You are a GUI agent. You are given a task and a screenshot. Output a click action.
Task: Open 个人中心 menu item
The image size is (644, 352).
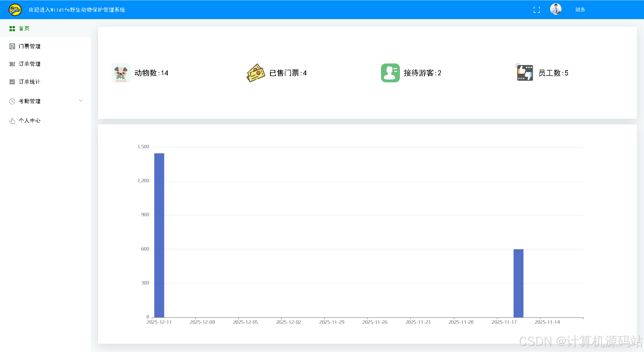point(45,121)
